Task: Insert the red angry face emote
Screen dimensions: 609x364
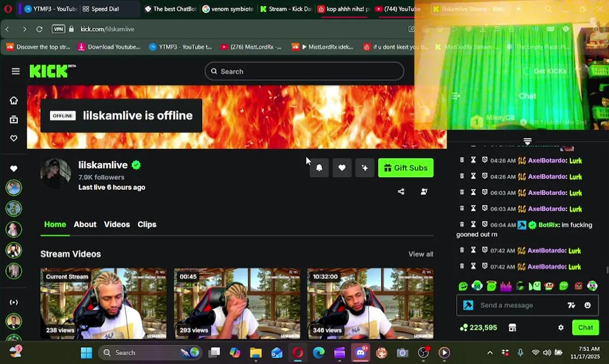Action: pos(579,286)
